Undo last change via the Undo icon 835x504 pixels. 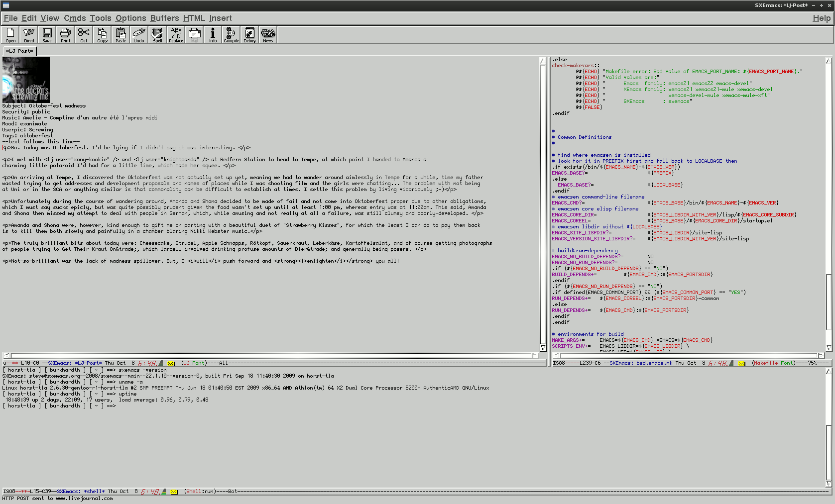tap(139, 35)
